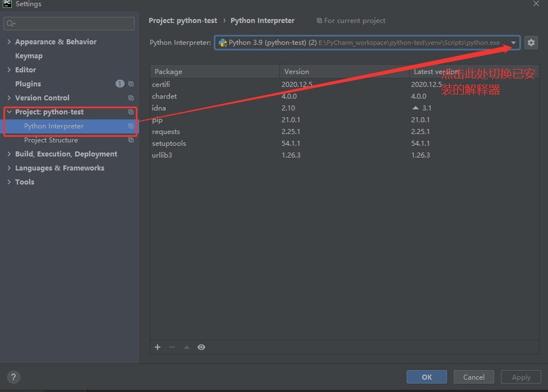The image size is (548, 392).
Task: Expand the Tools section
Action: pyautogui.click(x=9, y=182)
